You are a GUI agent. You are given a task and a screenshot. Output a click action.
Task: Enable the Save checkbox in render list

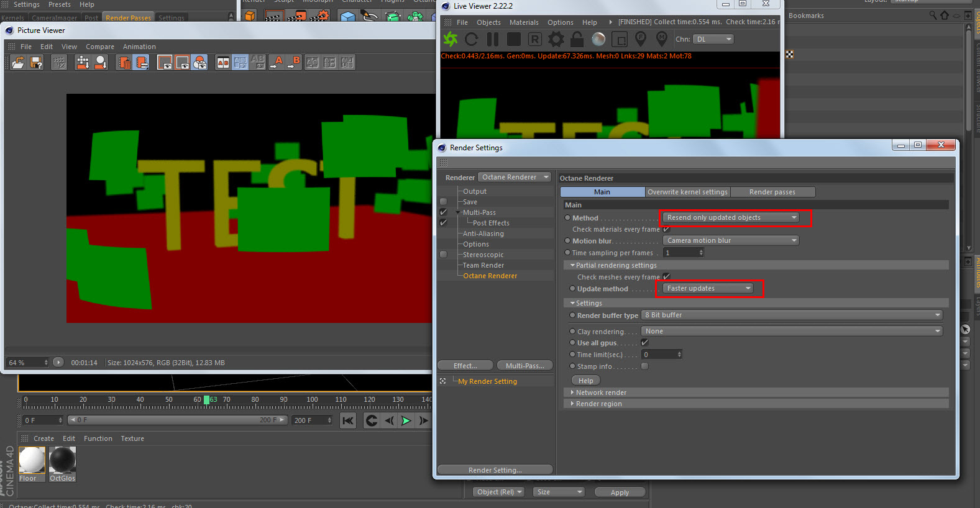point(443,202)
